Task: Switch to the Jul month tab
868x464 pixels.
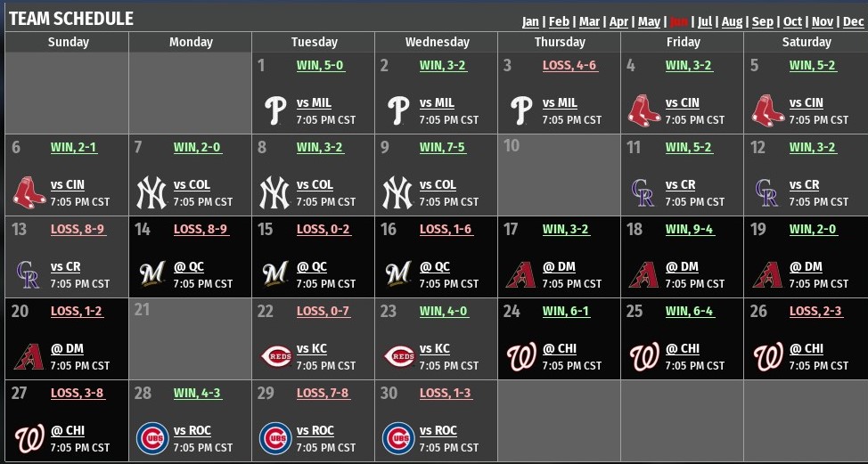Action: [x=705, y=21]
